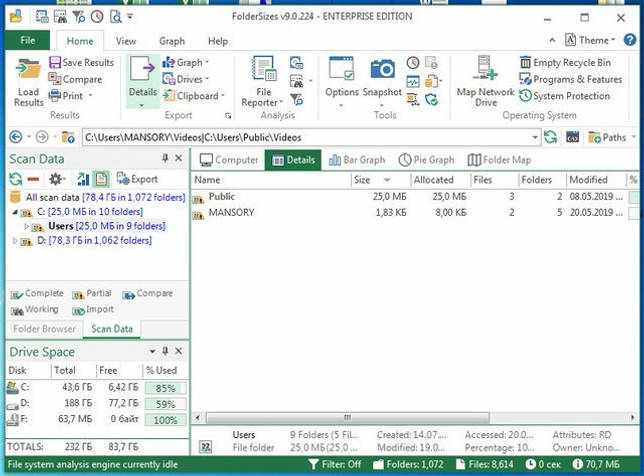Click Load Results icon
Image resolution: width=644 pixels, height=476 pixels.
(28, 69)
